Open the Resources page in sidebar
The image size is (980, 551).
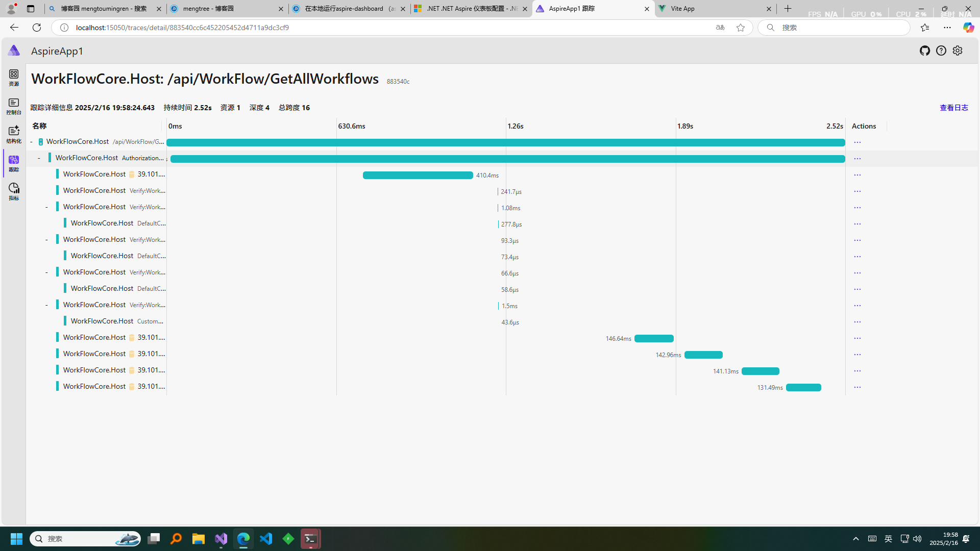(x=14, y=78)
